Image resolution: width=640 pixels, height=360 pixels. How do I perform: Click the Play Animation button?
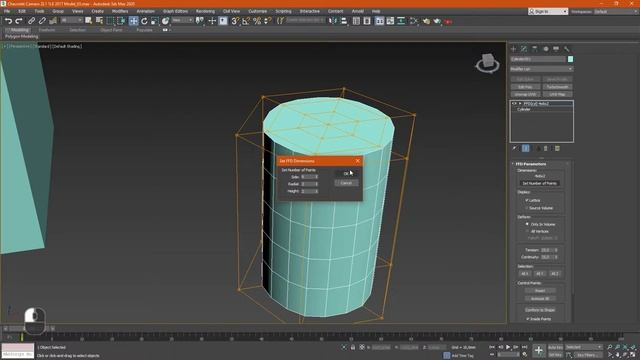click(508, 347)
